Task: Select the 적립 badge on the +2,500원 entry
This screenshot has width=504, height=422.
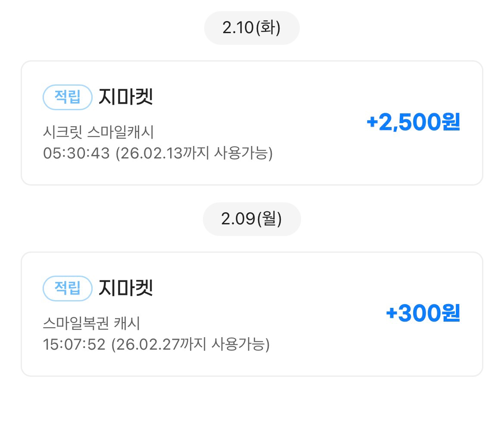Action: pyautogui.click(x=68, y=97)
